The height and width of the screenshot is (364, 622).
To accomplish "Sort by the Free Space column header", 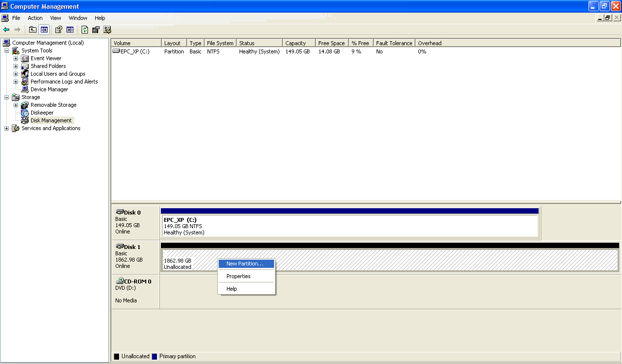I will click(x=331, y=43).
